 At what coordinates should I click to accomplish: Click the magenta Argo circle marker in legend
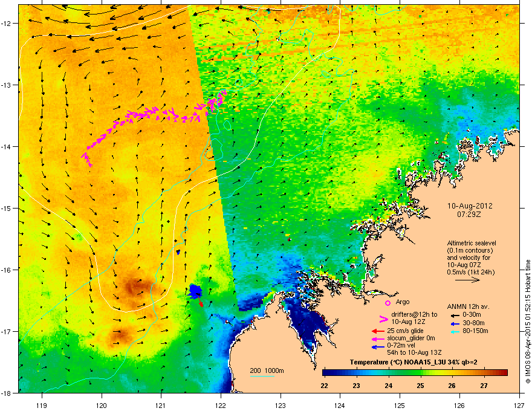pos(388,303)
